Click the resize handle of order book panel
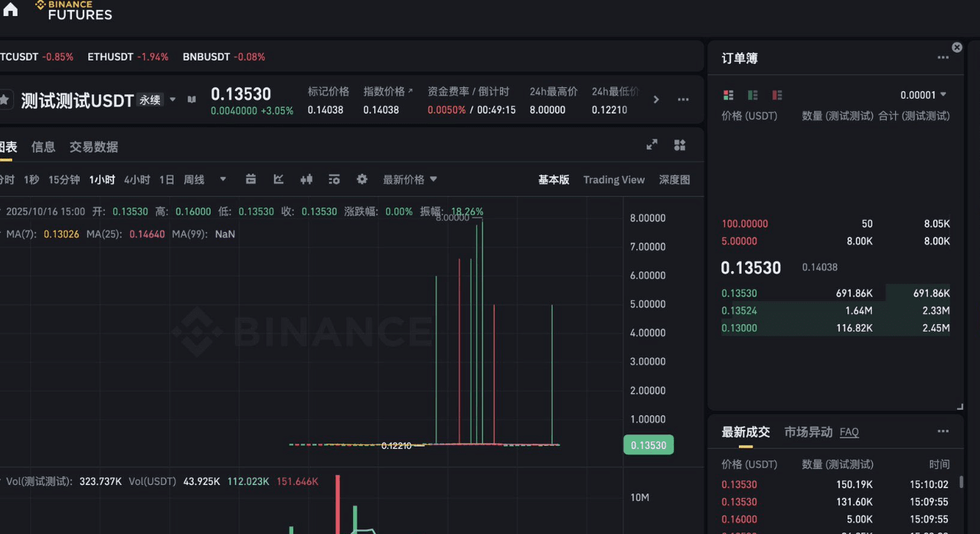 (x=960, y=406)
